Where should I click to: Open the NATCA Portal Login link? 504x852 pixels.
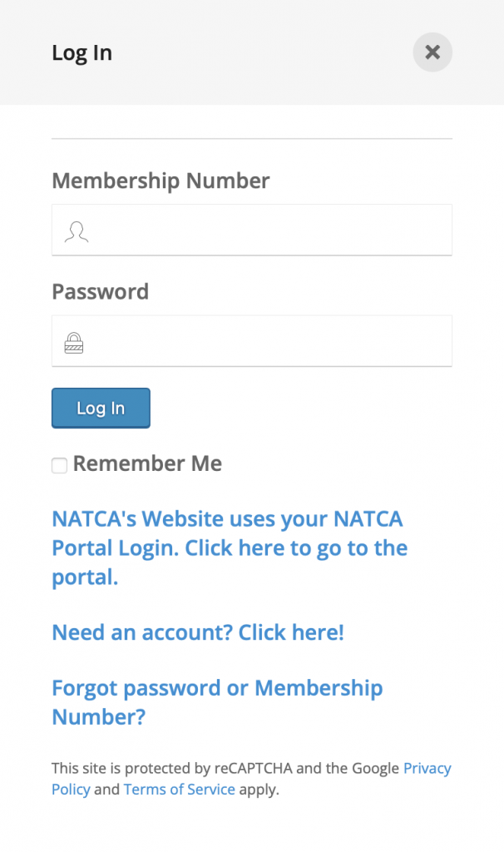(x=230, y=547)
